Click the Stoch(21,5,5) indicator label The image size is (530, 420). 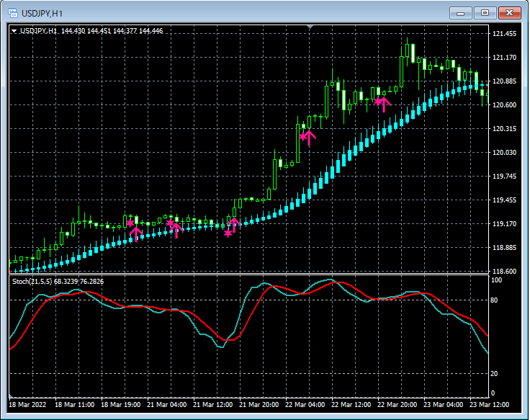pos(32,281)
